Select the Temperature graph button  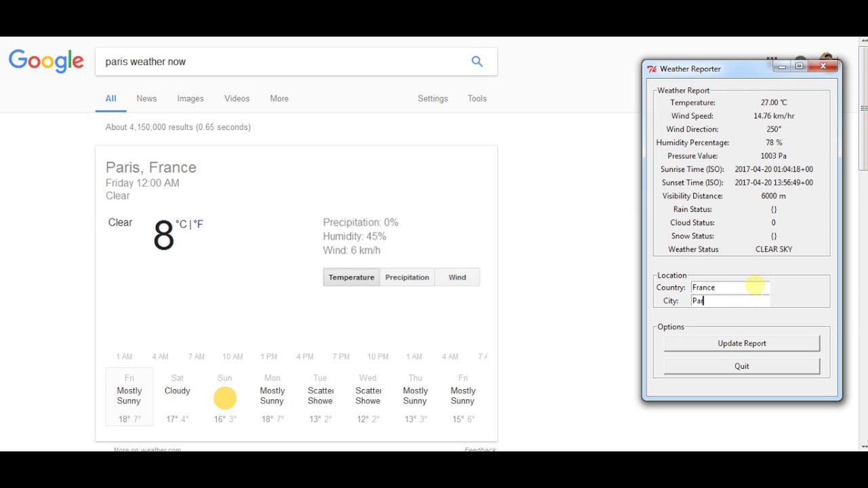point(351,277)
